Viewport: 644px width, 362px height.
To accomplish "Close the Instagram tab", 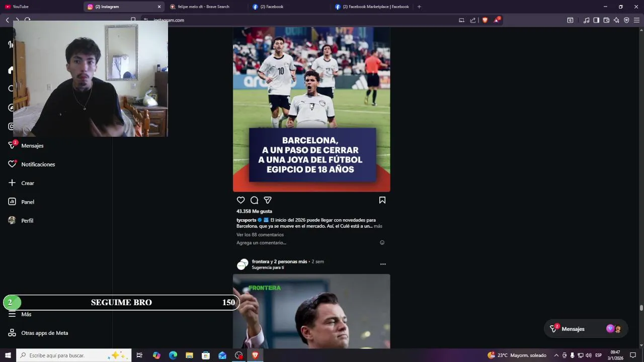I will (x=159, y=7).
